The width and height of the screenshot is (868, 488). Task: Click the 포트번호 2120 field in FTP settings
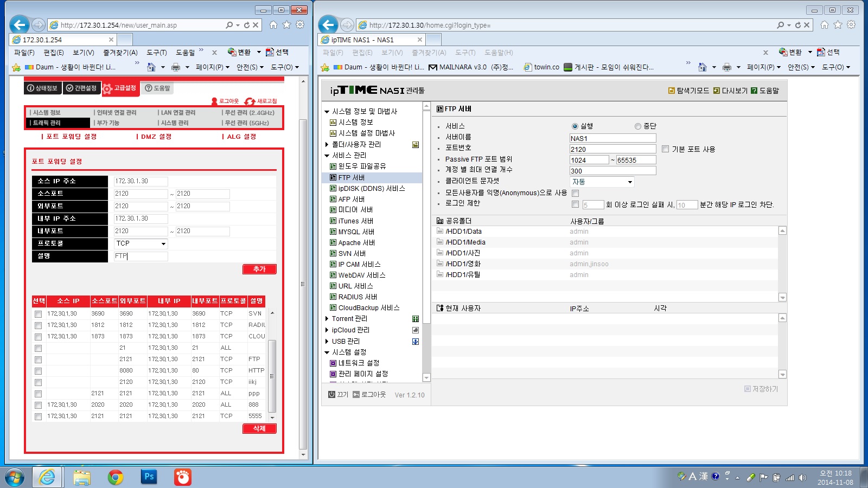pos(613,149)
